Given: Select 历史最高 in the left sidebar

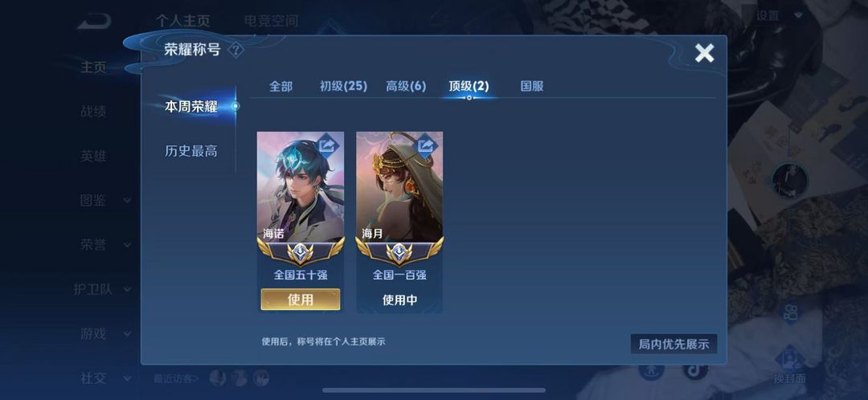Looking at the screenshot, I should coord(191,150).
